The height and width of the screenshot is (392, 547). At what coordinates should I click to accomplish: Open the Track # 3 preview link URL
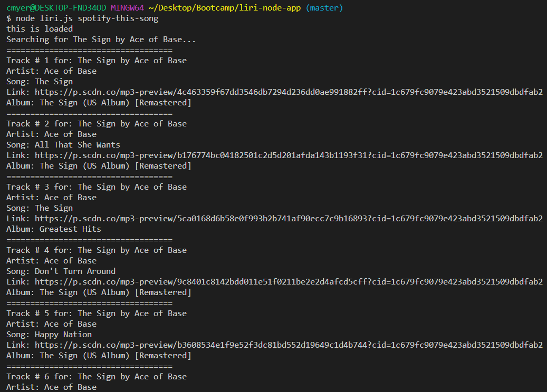(x=289, y=219)
